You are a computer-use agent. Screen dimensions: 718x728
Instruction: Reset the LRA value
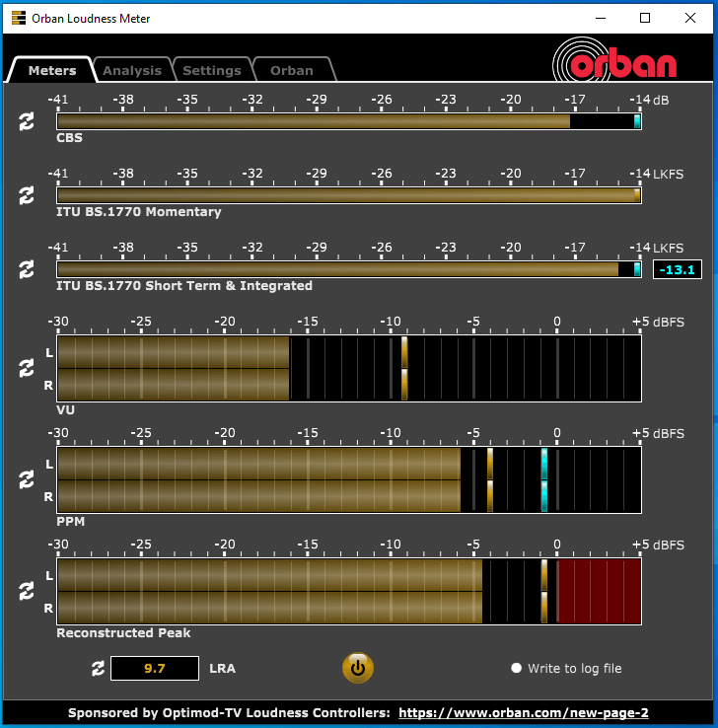click(98, 668)
